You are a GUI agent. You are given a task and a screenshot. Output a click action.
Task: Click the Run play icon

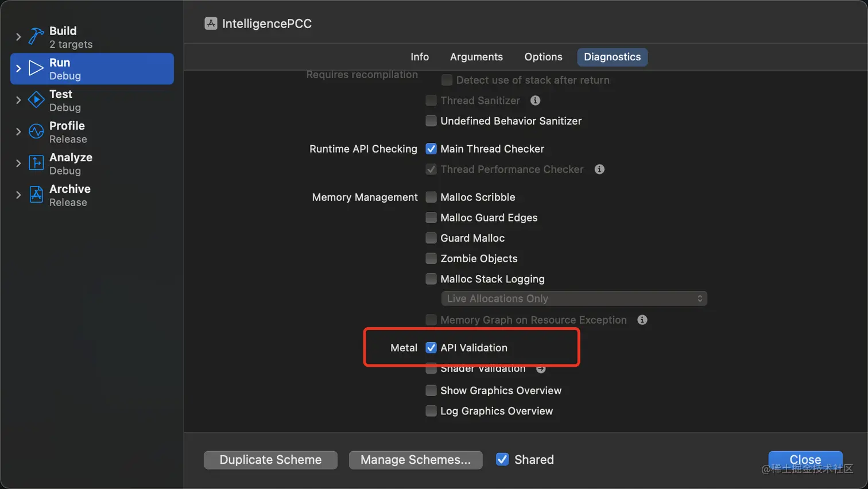coord(36,68)
